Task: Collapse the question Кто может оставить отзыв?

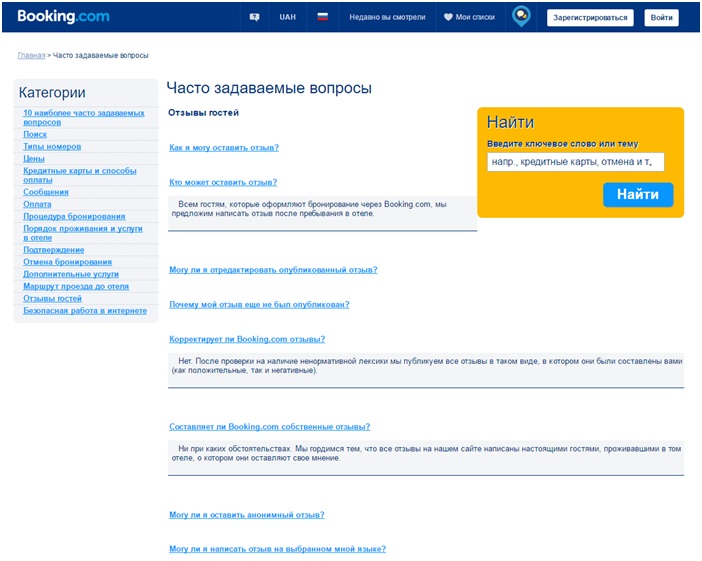Action: click(x=223, y=182)
